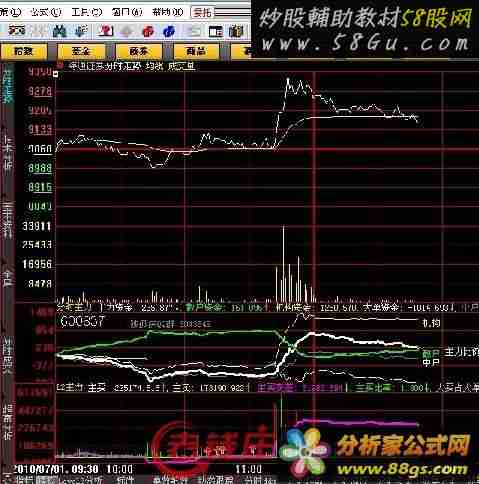Select the 债券 yellow tab
Viewport: 479px width, 484px height.
tap(139, 52)
